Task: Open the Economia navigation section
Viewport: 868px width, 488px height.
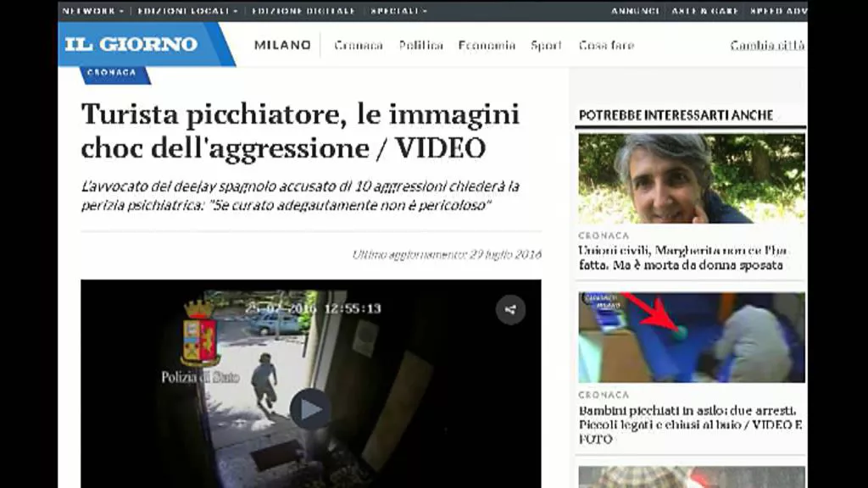Action: (x=487, y=46)
